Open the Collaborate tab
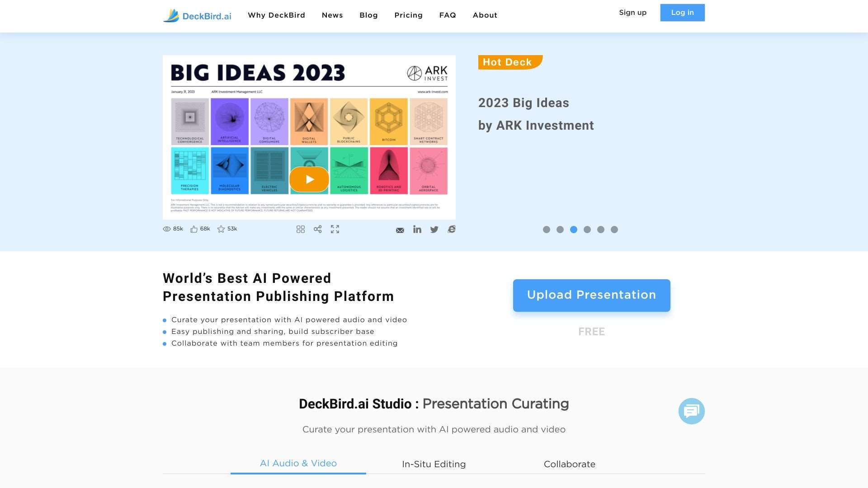This screenshot has width=868, height=488. coord(569,464)
